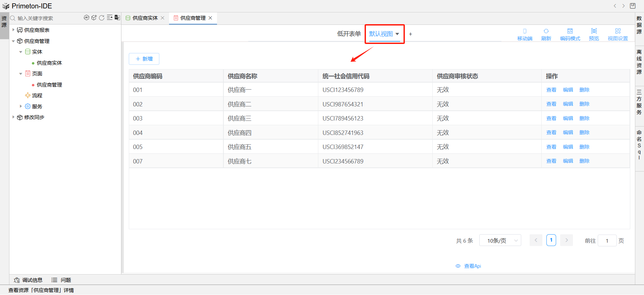644x295 pixels.
Task: Click the save icon in title bar
Action: [x=633, y=6]
